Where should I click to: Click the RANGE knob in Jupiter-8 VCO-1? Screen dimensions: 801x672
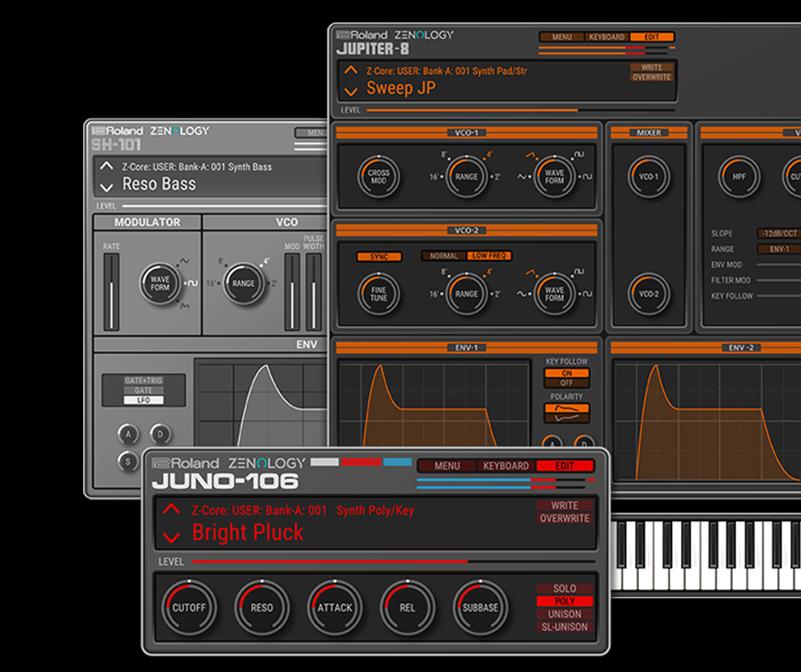466,177
